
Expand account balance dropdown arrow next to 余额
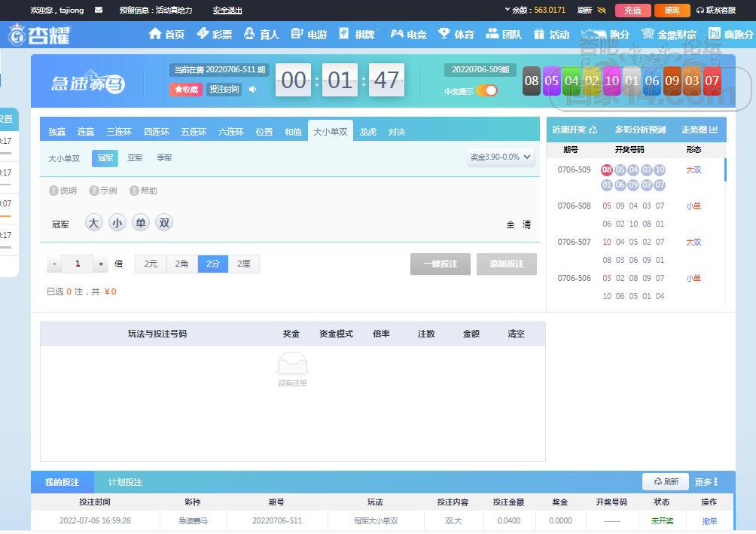point(507,11)
